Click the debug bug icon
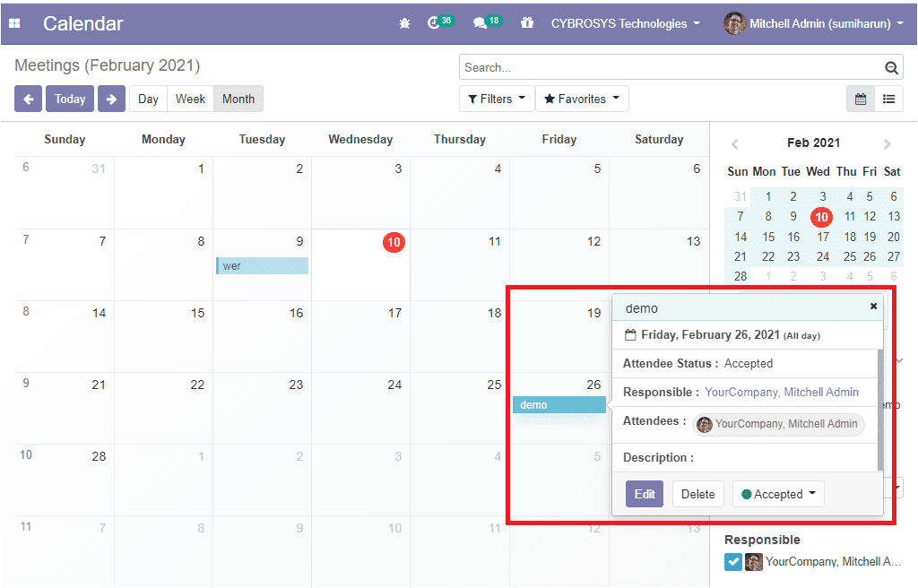Screen dimensions: 918x588 404,23
